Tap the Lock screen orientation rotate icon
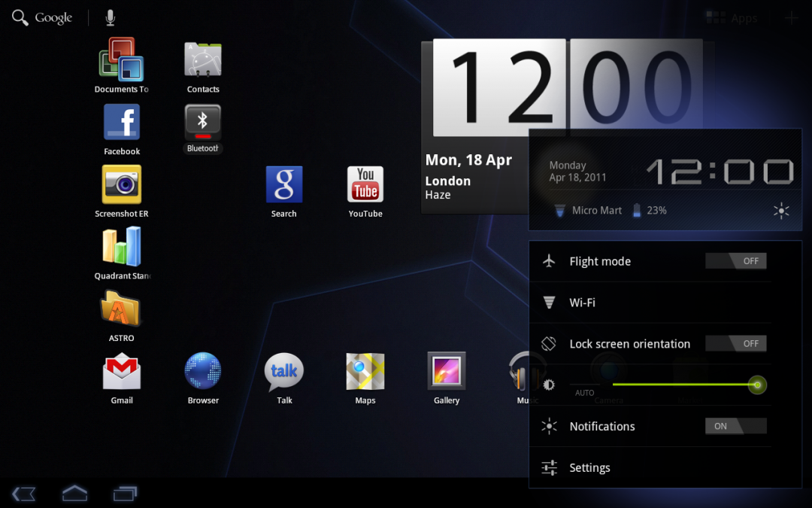Image resolution: width=812 pixels, height=508 pixels. pos(548,343)
